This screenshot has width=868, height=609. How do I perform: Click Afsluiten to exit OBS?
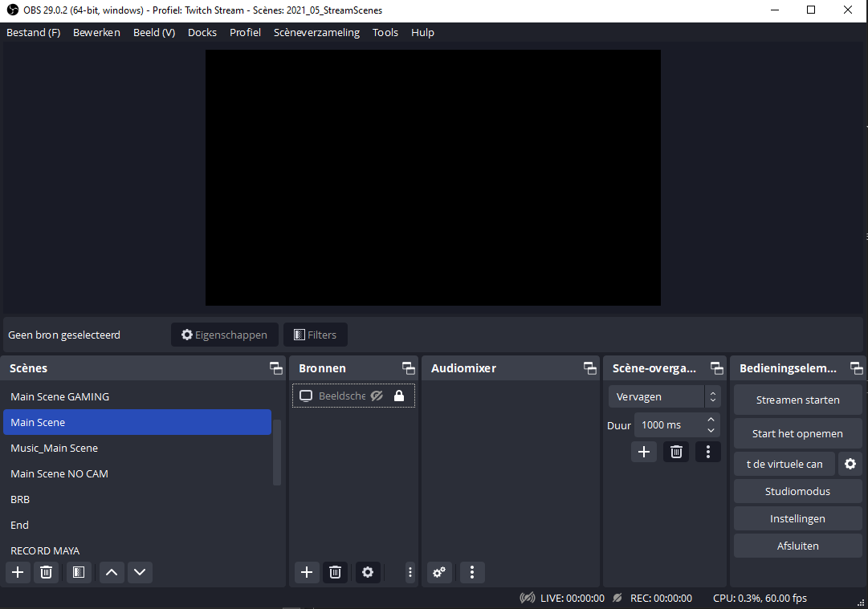point(797,546)
